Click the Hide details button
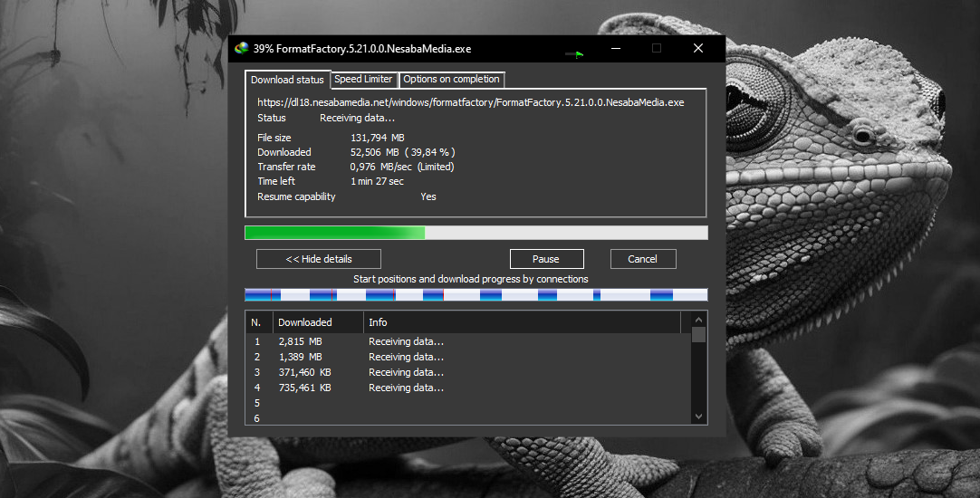Viewport: 980px width, 498px height. (319, 259)
